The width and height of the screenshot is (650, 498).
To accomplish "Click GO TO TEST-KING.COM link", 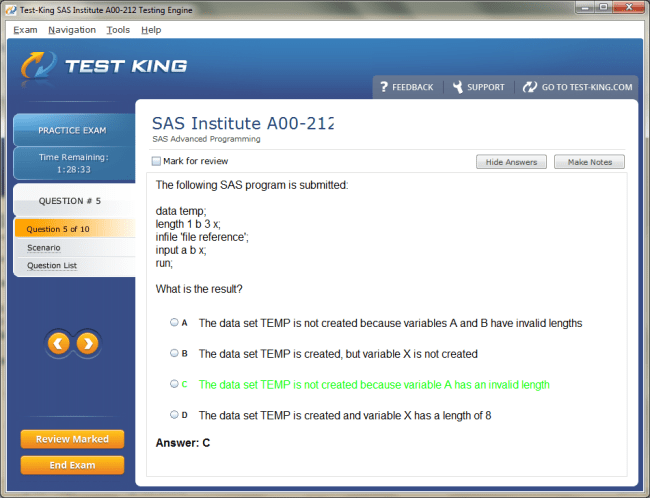I will pyautogui.click(x=587, y=87).
